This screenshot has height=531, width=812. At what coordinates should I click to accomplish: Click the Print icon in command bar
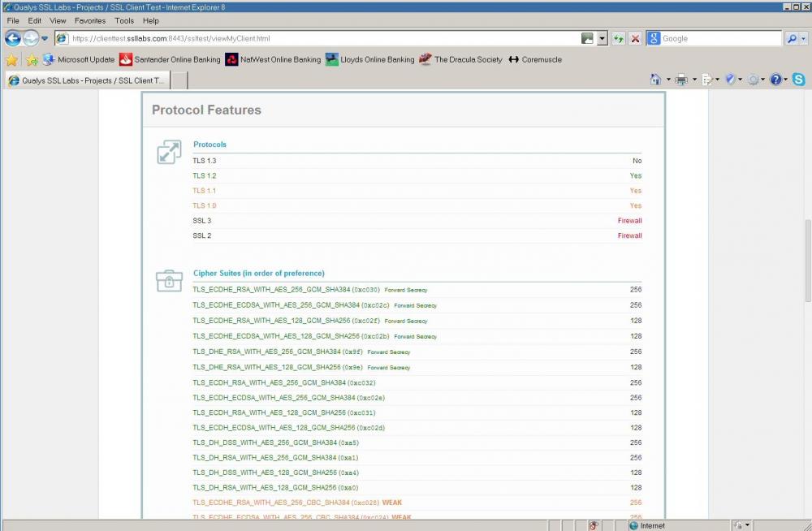[x=681, y=80]
